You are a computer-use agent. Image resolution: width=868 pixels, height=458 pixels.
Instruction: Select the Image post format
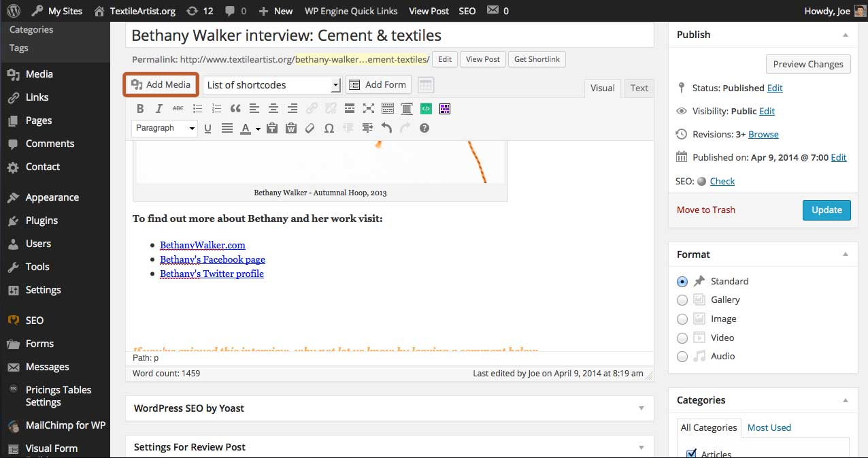[682, 318]
